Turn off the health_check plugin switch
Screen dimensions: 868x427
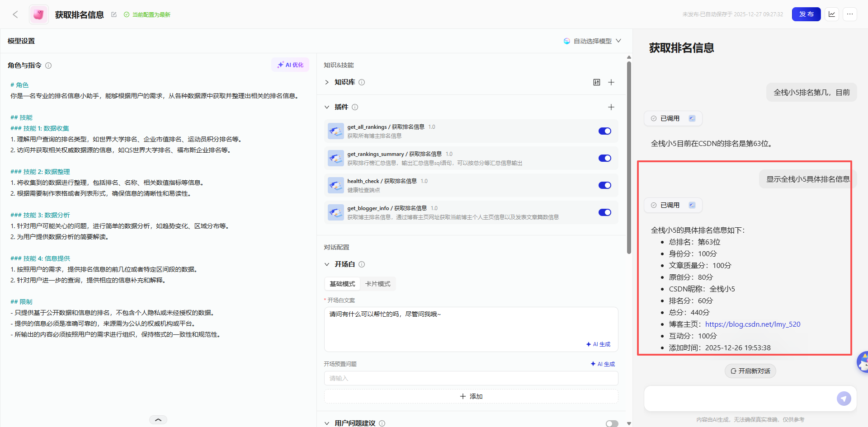(x=604, y=185)
